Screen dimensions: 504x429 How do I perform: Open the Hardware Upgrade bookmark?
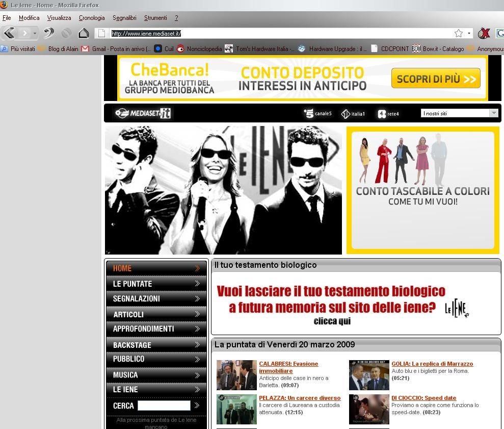coord(332,49)
